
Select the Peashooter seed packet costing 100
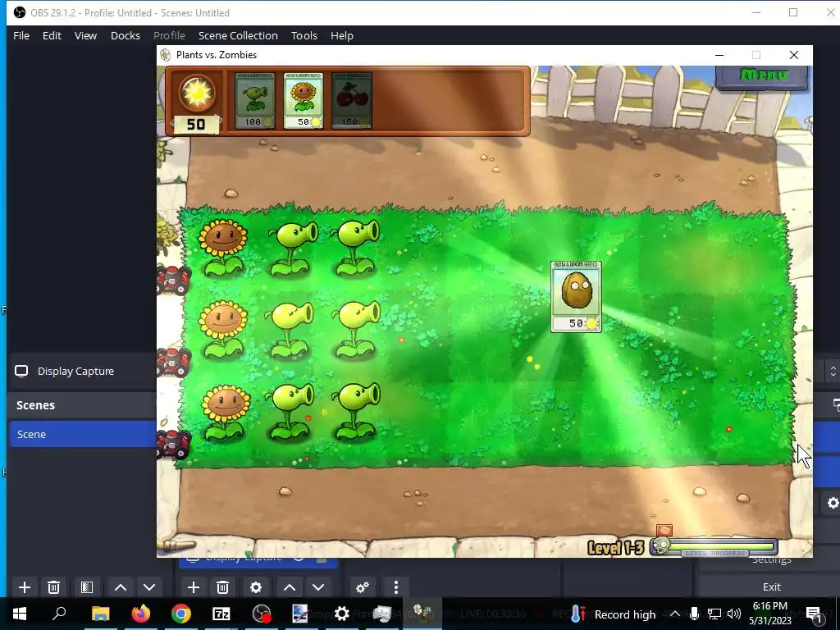tap(255, 101)
